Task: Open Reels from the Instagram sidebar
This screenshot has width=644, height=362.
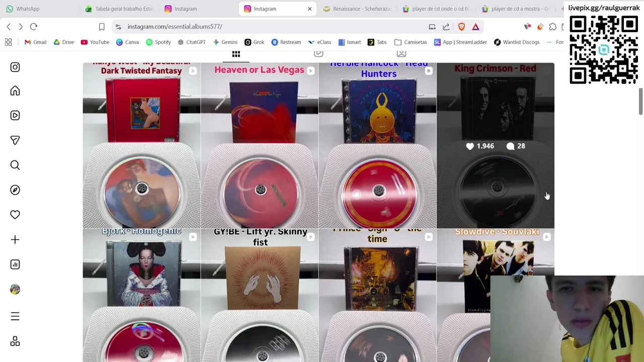Action: (15, 116)
